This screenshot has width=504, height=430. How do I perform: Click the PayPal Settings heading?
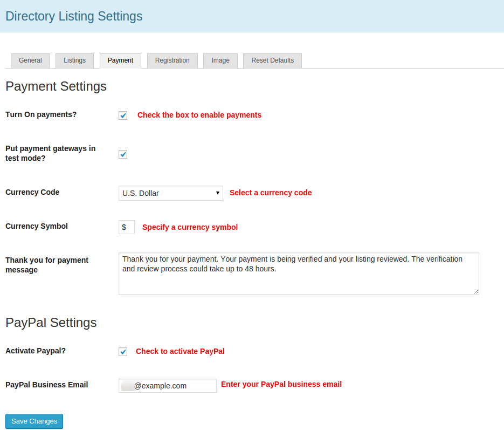point(51,323)
